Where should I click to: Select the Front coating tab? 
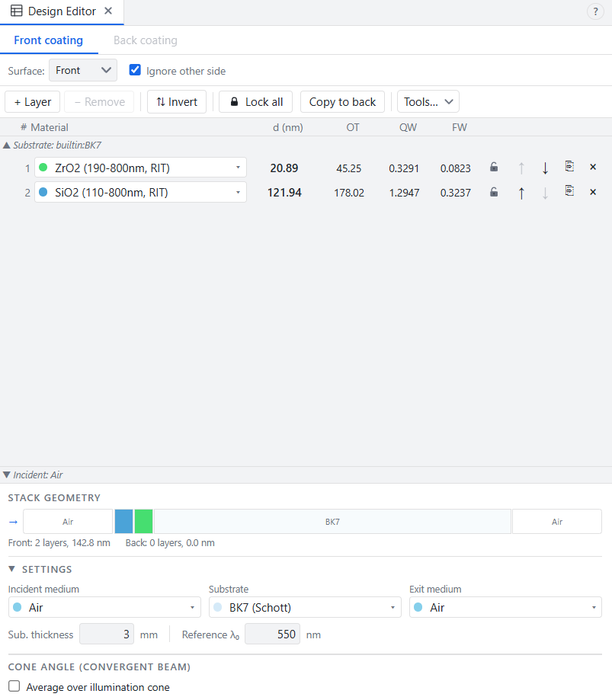click(48, 40)
